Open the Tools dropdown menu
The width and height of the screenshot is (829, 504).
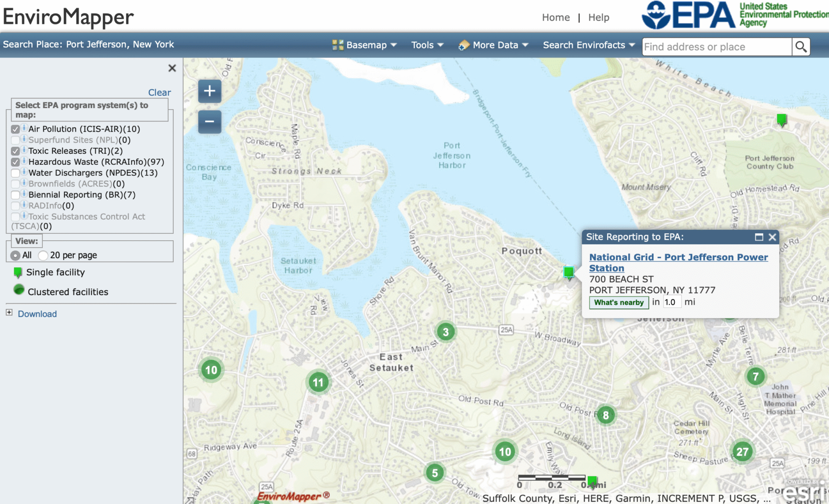point(427,45)
